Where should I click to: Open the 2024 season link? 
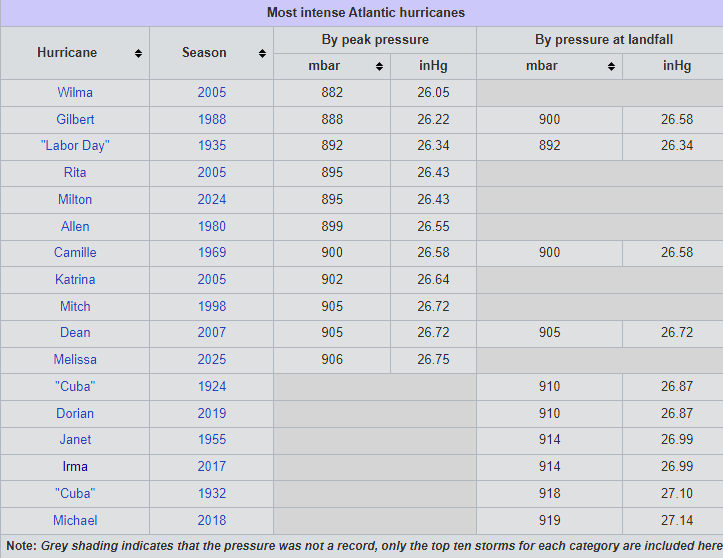(212, 199)
